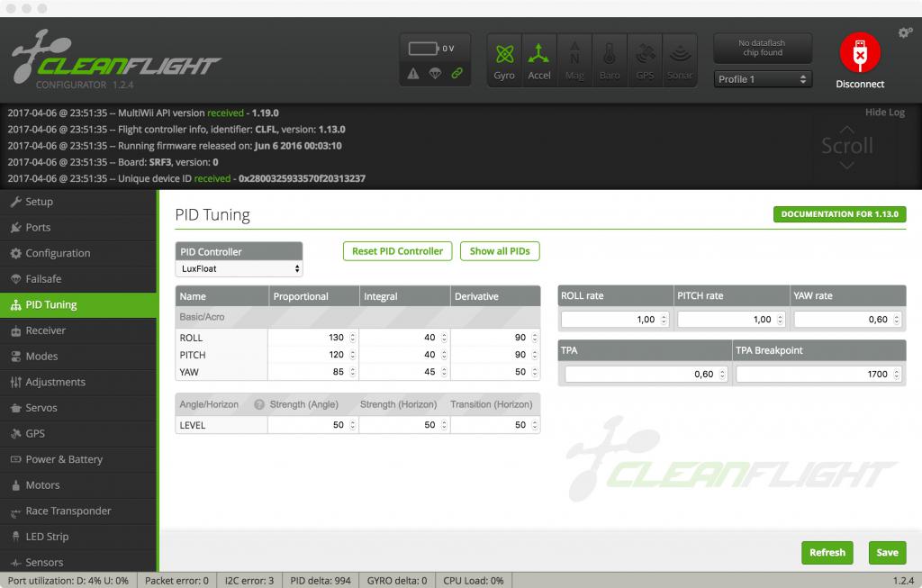Image resolution: width=922 pixels, height=588 pixels.
Task: Click the 'CPU Load: 0%' status text
Action: point(474,581)
